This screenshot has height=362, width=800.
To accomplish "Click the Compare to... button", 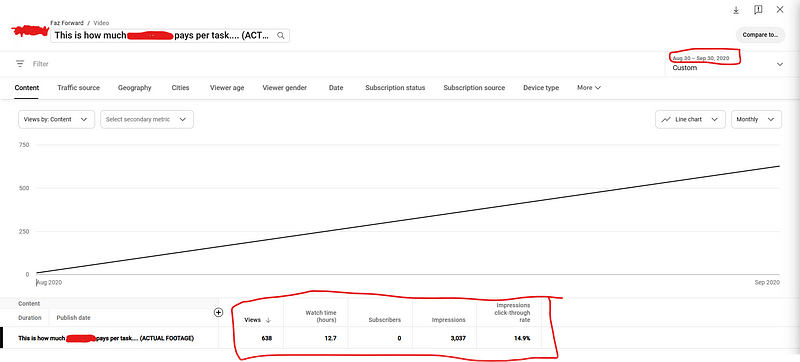I will click(x=760, y=35).
